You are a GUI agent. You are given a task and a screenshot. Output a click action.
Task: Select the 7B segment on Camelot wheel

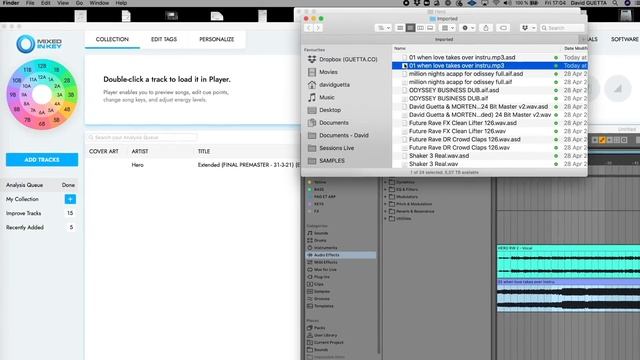point(27,120)
